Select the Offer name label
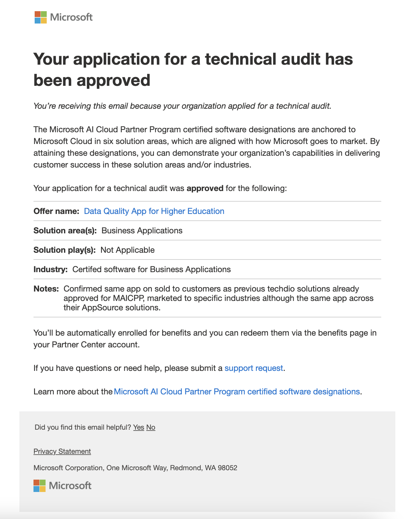Viewport: 420px width, 519px height. 56,211
